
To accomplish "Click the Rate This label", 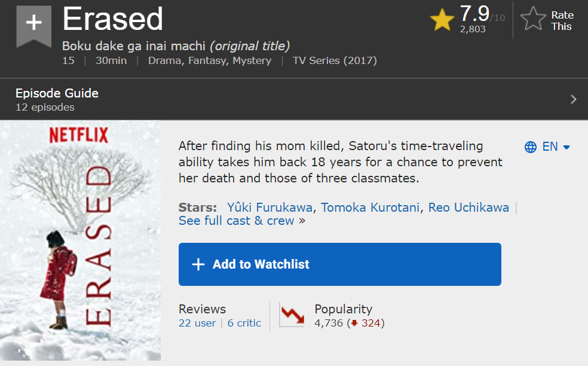I will click(562, 21).
